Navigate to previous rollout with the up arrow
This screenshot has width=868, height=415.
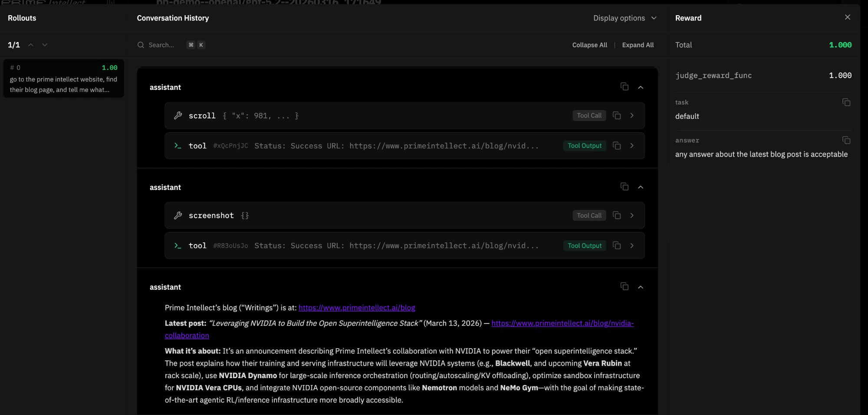pyautogui.click(x=30, y=44)
